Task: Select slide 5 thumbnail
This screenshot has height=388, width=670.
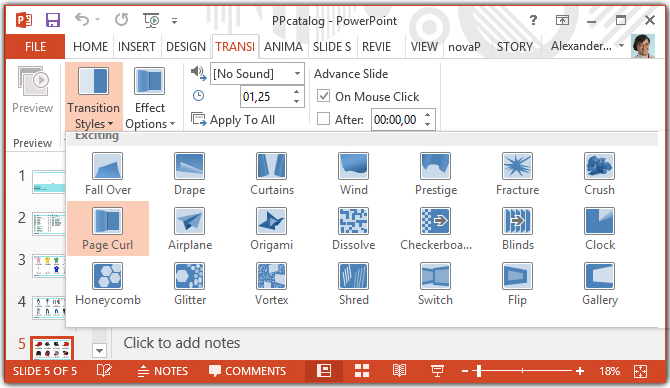Action: coord(52,349)
